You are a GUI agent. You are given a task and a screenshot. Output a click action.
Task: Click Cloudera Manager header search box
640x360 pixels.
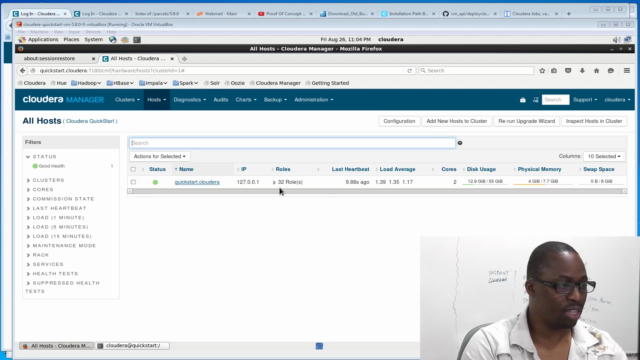pos(555,100)
